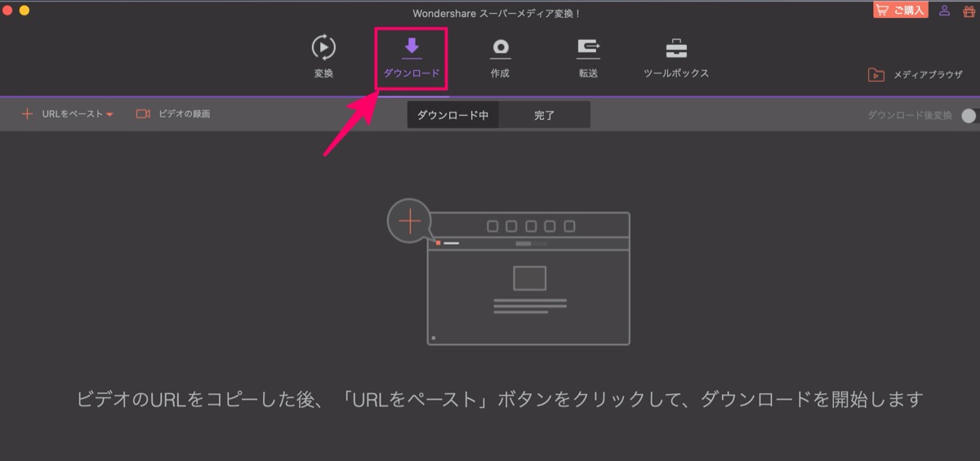Screen dimensions: 980x461
Task: Minimize the window with the yellow button
Action: click(24, 11)
